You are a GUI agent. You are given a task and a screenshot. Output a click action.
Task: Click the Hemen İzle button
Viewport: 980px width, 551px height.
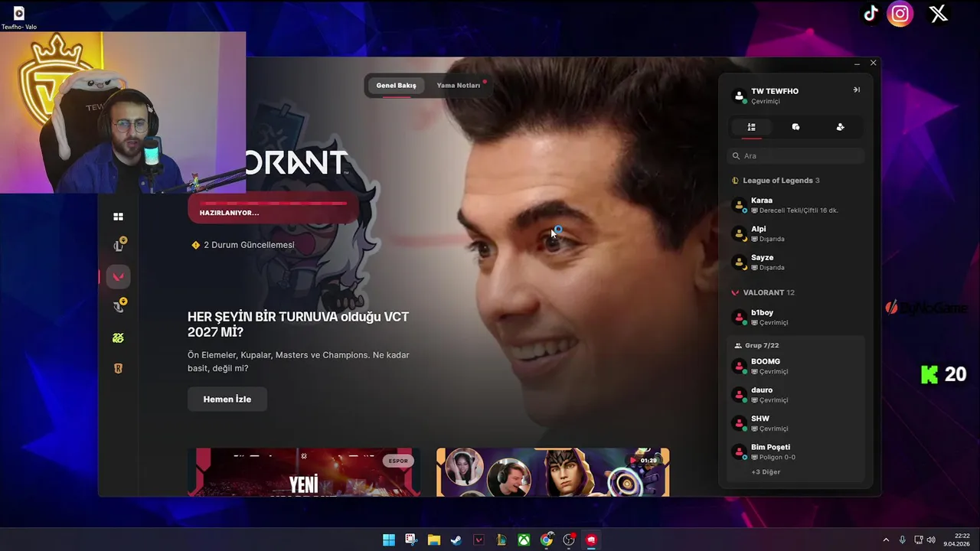227,399
